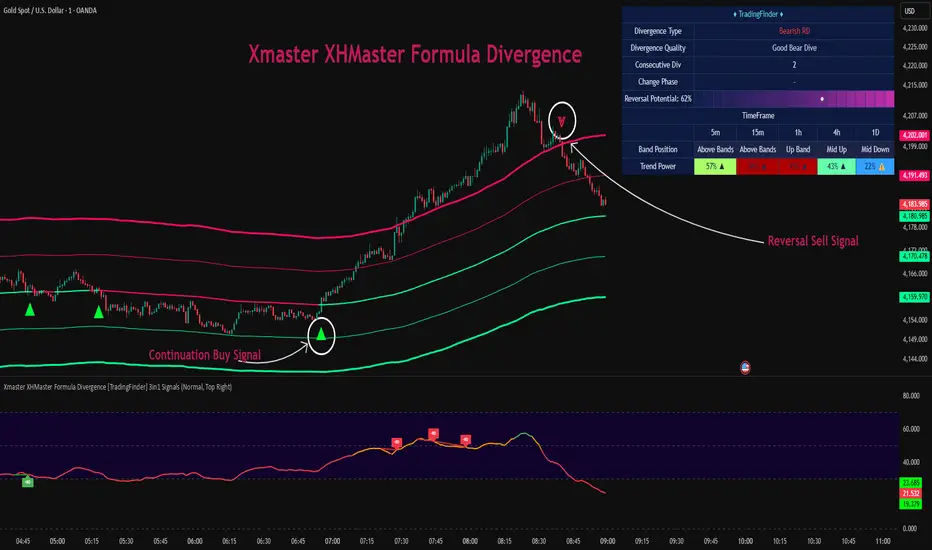Click the 'Divergence Type' row label
The image size is (932, 550).
click(x=657, y=31)
